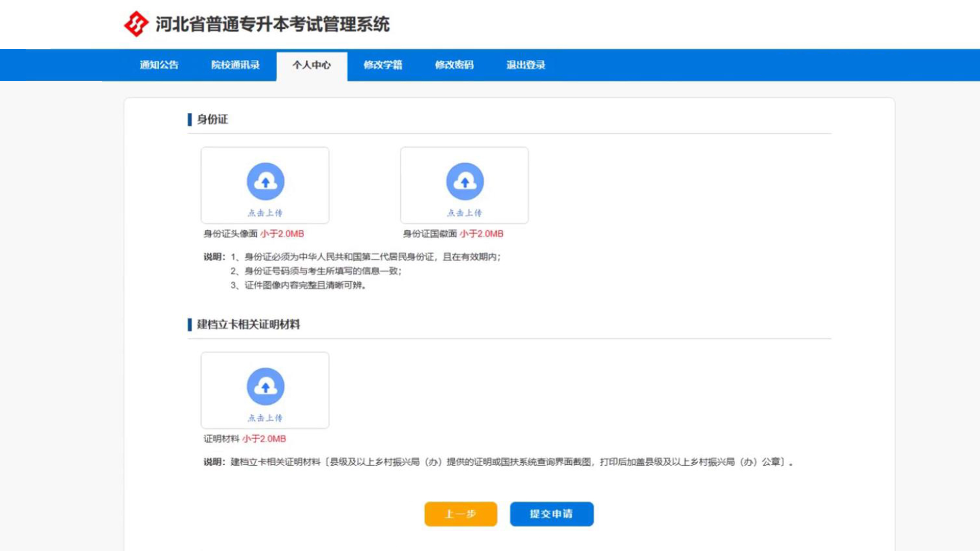Open the 修改密码 tab

click(x=454, y=65)
